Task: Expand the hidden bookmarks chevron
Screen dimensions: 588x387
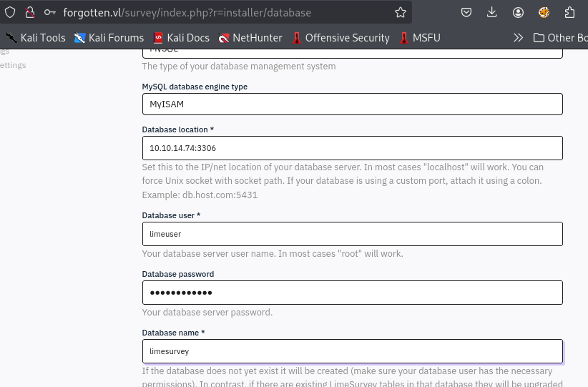Action: pos(518,38)
